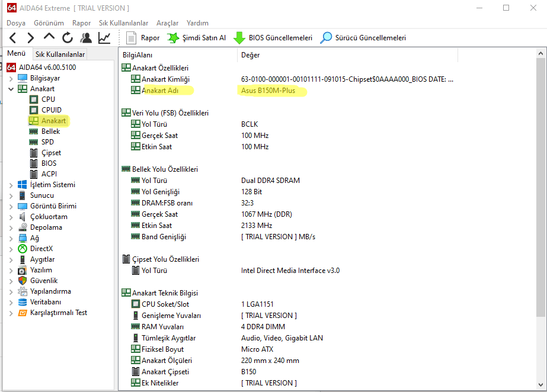Open the Dosya menu
Screen dimensions: 547x392
pos(16,23)
